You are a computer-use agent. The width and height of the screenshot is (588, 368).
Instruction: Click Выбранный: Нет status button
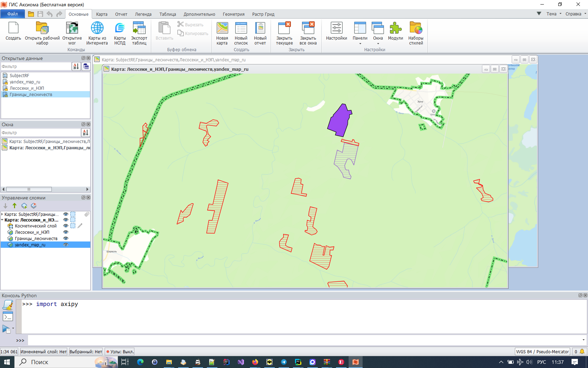86,352
